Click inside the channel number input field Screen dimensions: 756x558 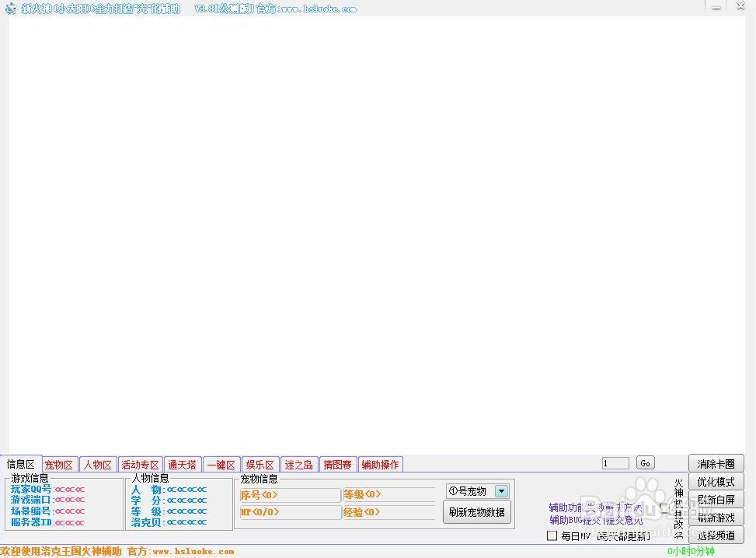615,462
